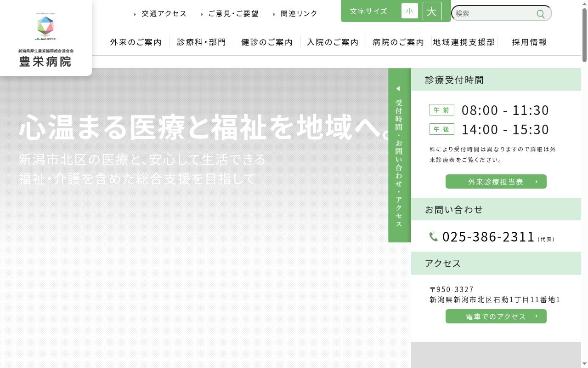Screen dimensions: 588x368
Task: Open the 健診のご案内 menu
Action: click(267, 42)
